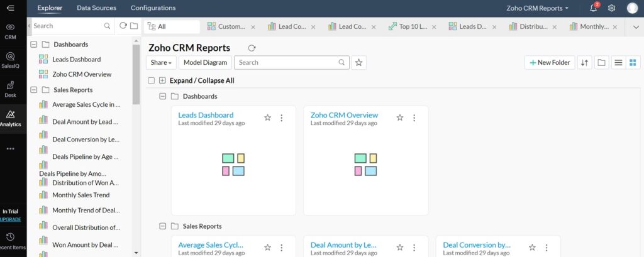Viewport: 644px width, 257px height.
Task: Collapse Dashboards folder in main panel
Action: click(x=162, y=96)
